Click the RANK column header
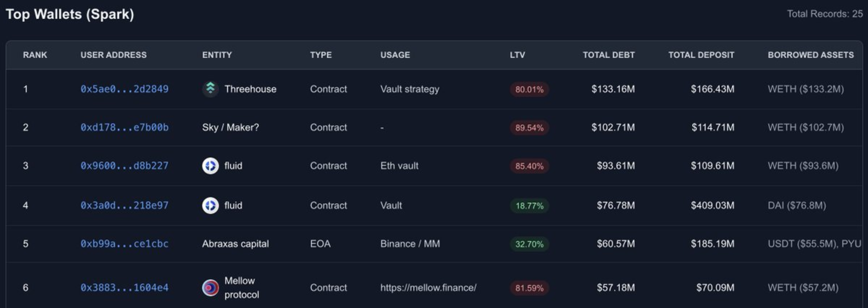 point(35,55)
